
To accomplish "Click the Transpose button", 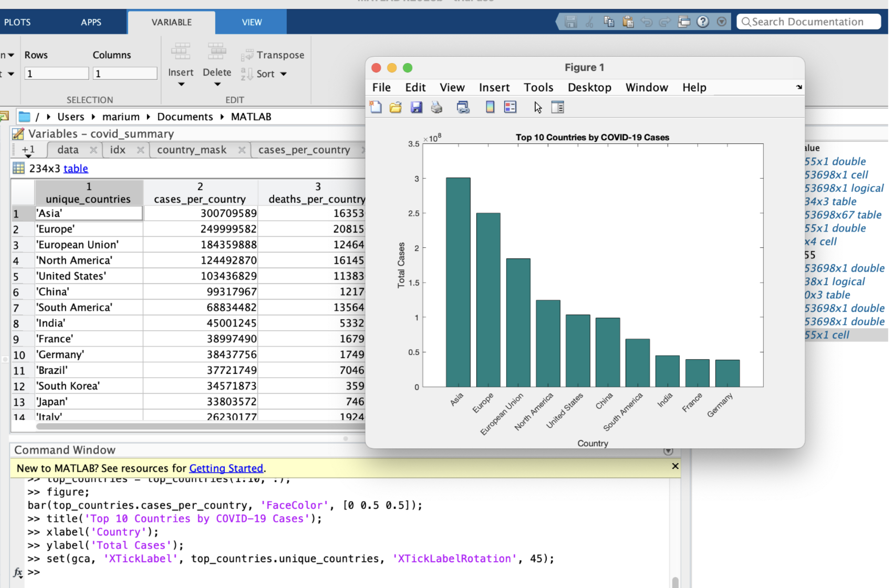I will pos(274,55).
